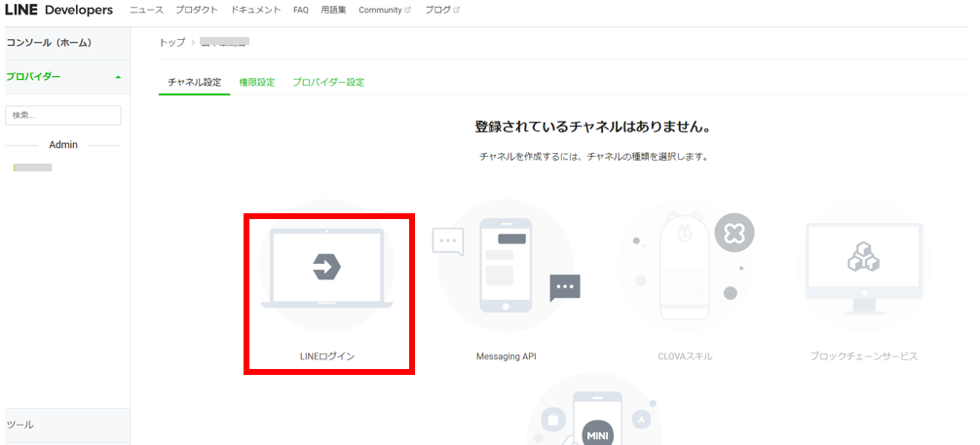Go to the FAQ page

click(301, 10)
